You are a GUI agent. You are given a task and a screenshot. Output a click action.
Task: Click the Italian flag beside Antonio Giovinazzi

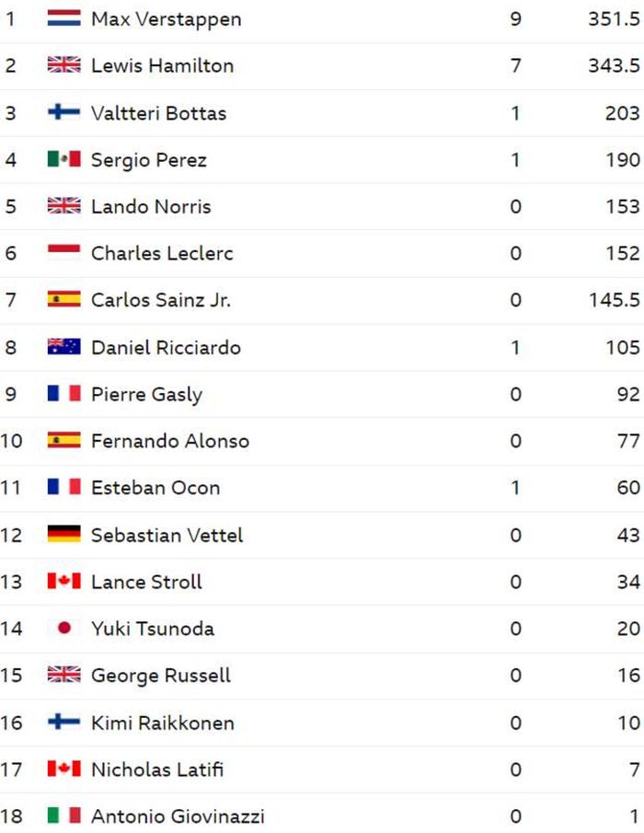pyautogui.click(x=63, y=816)
